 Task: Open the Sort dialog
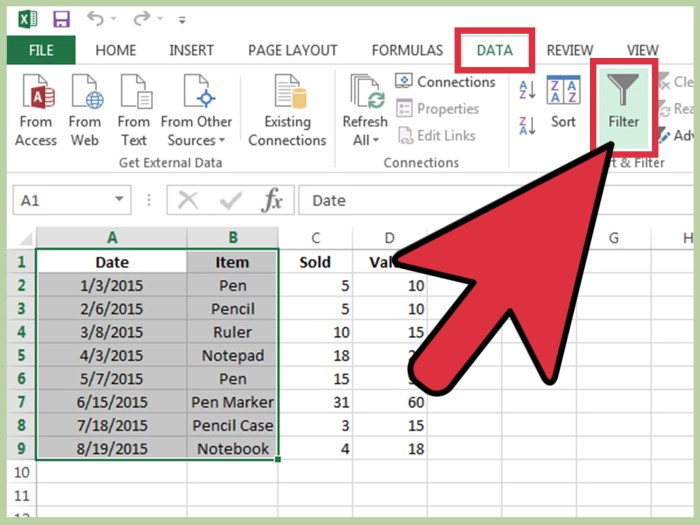563,102
